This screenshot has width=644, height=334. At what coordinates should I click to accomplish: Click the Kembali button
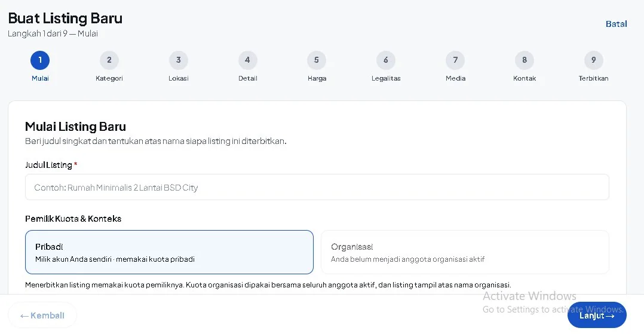(x=42, y=315)
